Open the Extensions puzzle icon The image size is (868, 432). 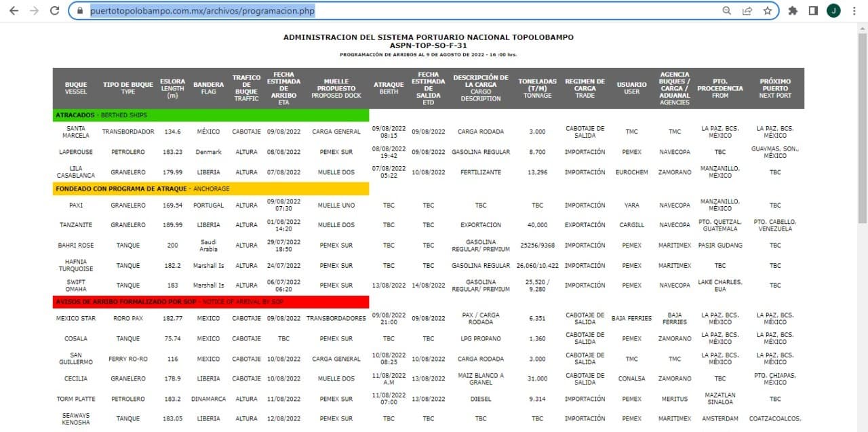pyautogui.click(x=793, y=11)
